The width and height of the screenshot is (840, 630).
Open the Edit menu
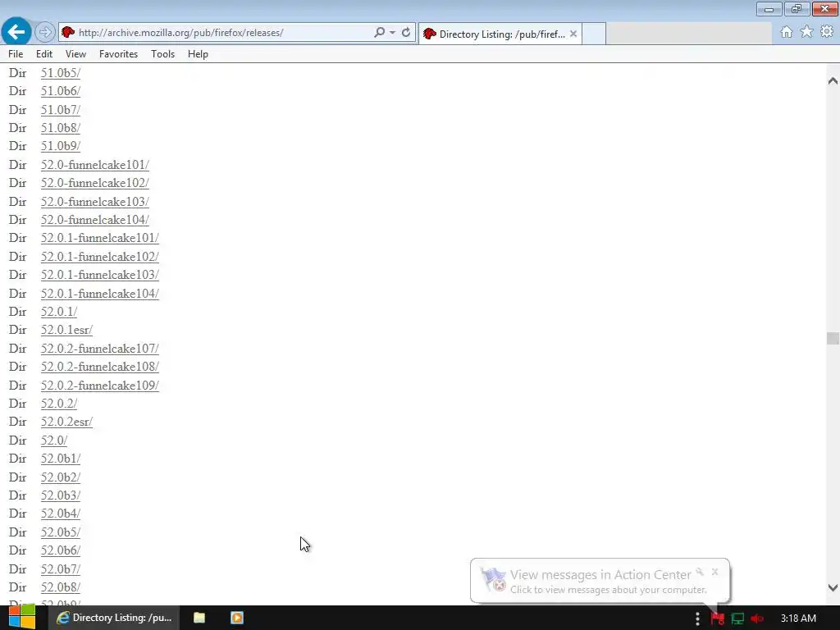point(44,54)
